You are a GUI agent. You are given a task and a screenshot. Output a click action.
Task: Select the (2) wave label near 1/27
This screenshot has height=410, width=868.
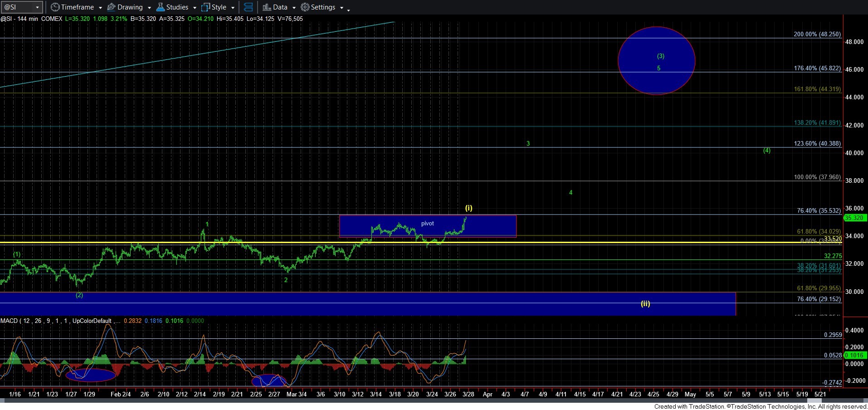click(x=79, y=295)
